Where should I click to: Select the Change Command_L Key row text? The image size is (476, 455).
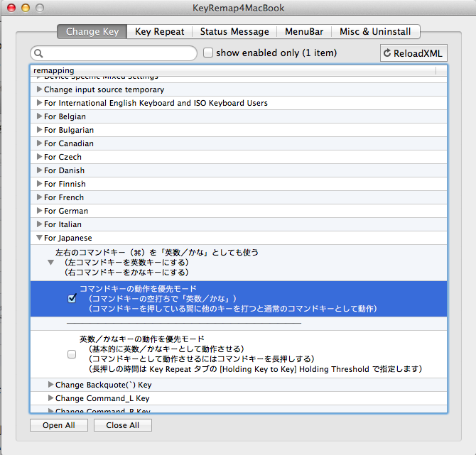tap(102, 398)
